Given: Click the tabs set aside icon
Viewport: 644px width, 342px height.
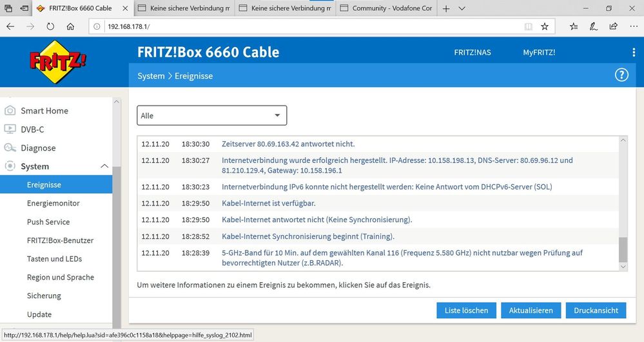Looking at the screenshot, I should coord(8,8).
